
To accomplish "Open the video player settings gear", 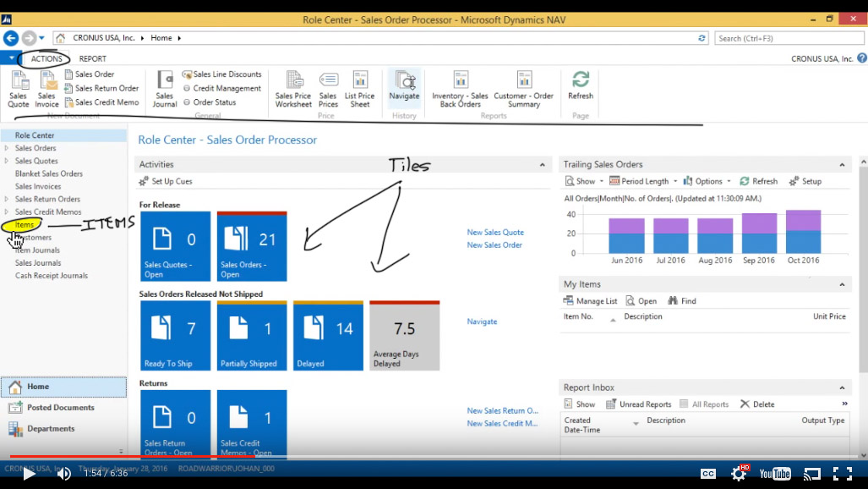I will click(739, 474).
